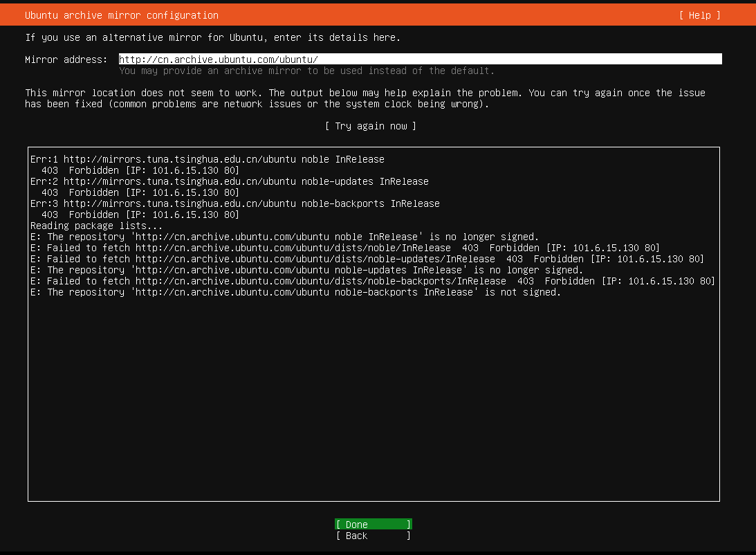The image size is (756, 555).
Task: Click 'This mirror location does not seem to work' text
Action: point(365,98)
